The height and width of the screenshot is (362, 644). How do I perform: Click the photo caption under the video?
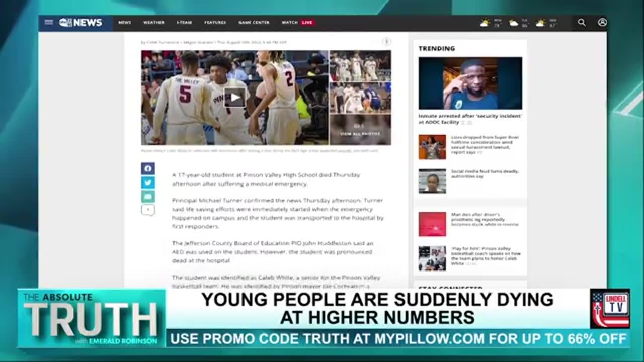260,150
